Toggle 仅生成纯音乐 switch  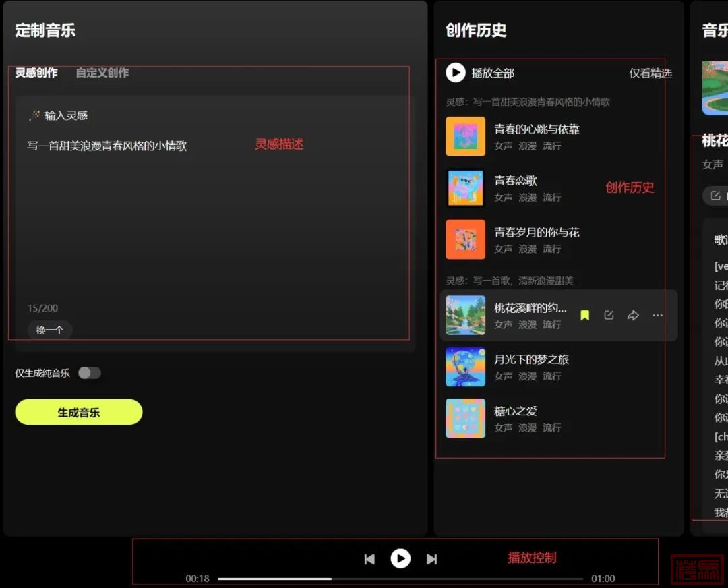89,373
